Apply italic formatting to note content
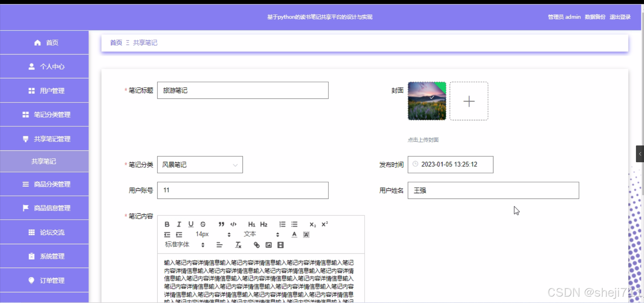 (x=179, y=224)
